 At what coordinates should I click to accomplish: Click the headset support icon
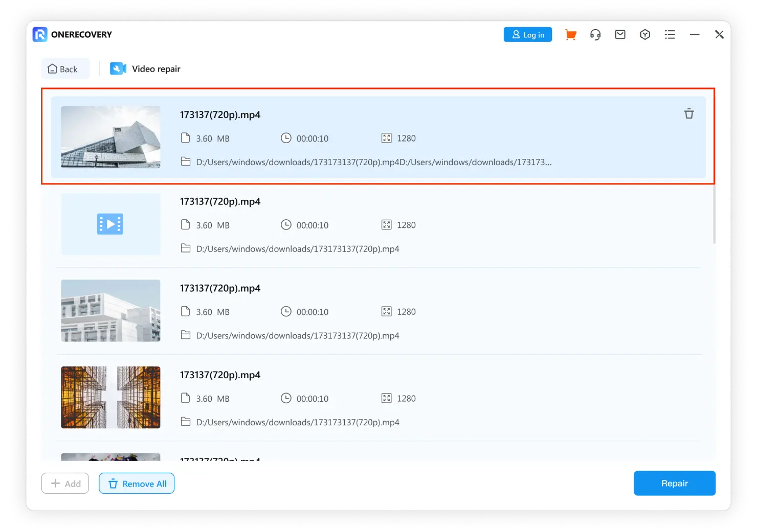[x=595, y=35]
